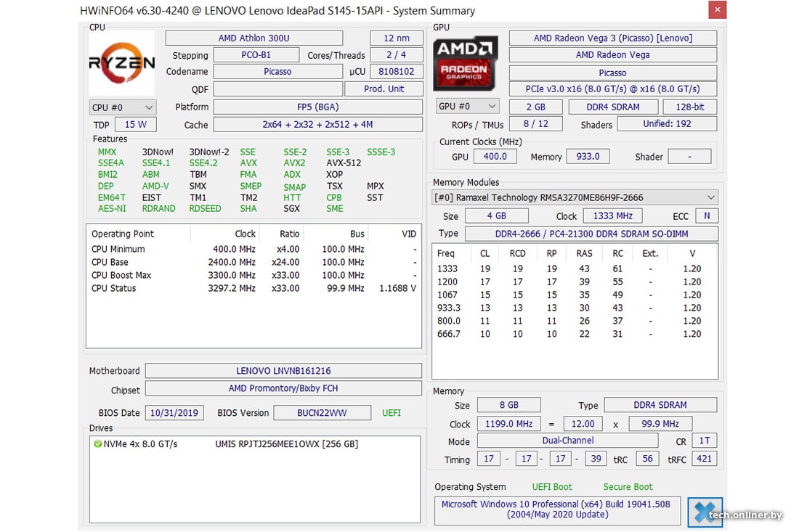Screen dimensions: 799x532
Task: Click the Dual-Channel memory mode field
Action: tap(567, 441)
